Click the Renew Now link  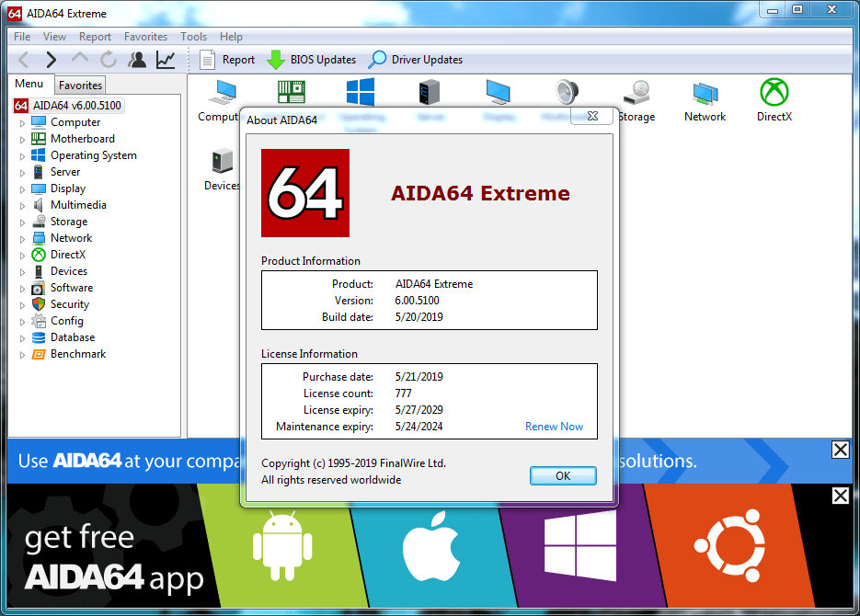(x=554, y=427)
